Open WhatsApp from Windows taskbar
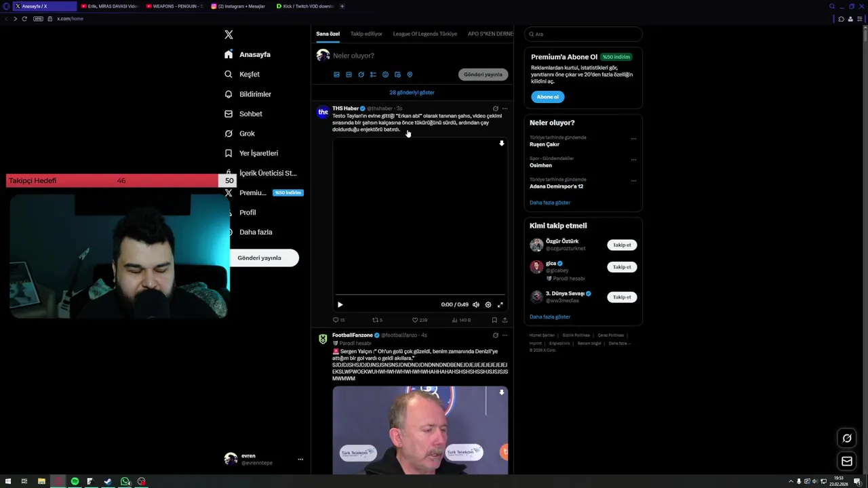This screenshot has height=488, width=868. click(125, 481)
